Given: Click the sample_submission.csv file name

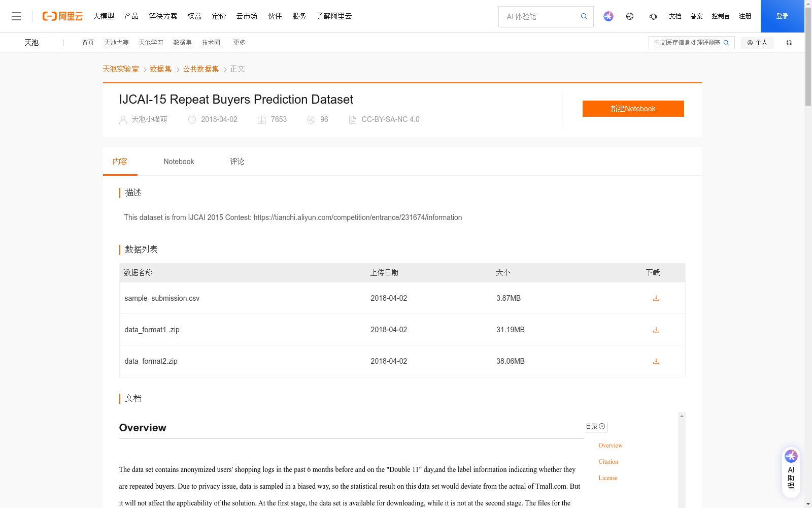Looking at the screenshot, I should click(162, 298).
